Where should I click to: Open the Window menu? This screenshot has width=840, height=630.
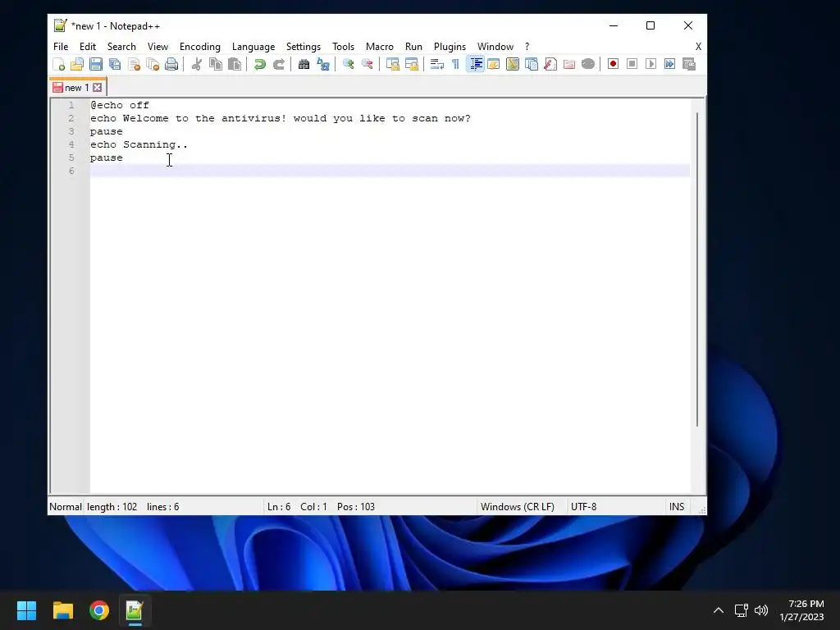(x=495, y=47)
